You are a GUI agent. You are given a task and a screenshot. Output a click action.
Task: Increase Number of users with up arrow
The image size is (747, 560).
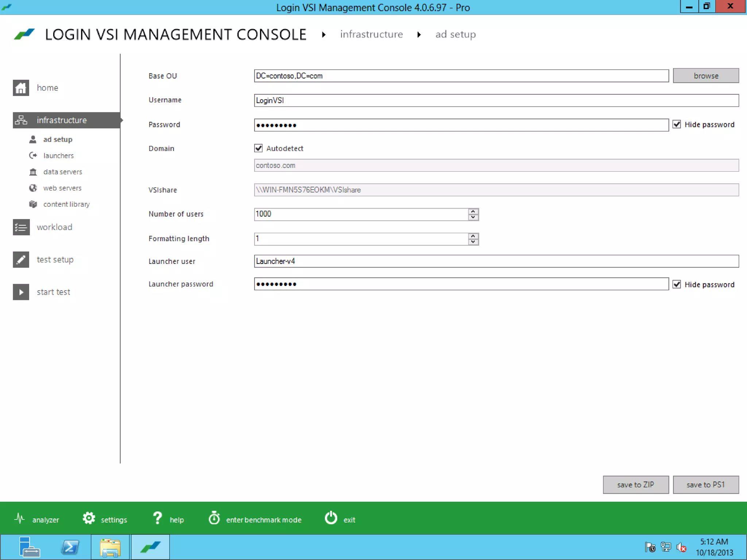point(473,211)
